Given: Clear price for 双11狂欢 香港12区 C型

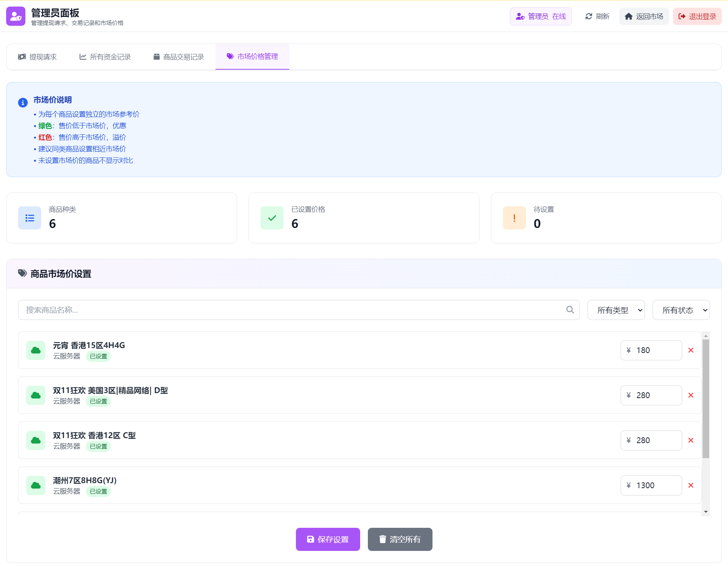Looking at the screenshot, I should click(x=691, y=440).
